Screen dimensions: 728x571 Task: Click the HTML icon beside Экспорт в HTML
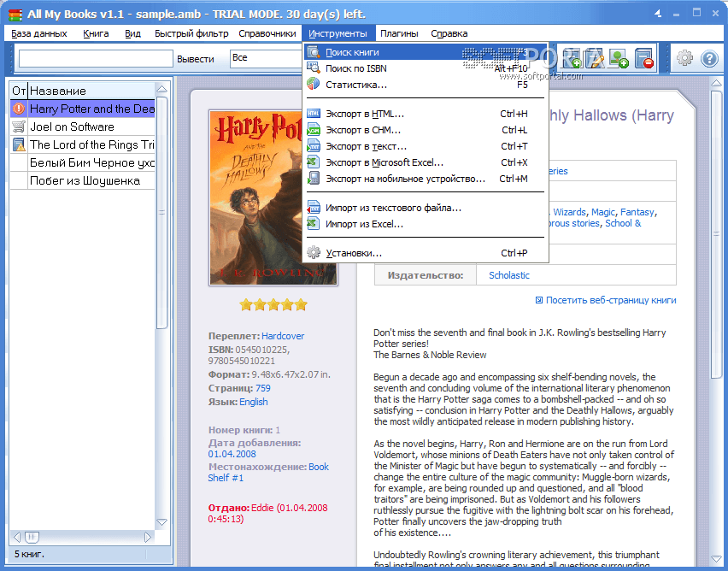click(x=314, y=114)
